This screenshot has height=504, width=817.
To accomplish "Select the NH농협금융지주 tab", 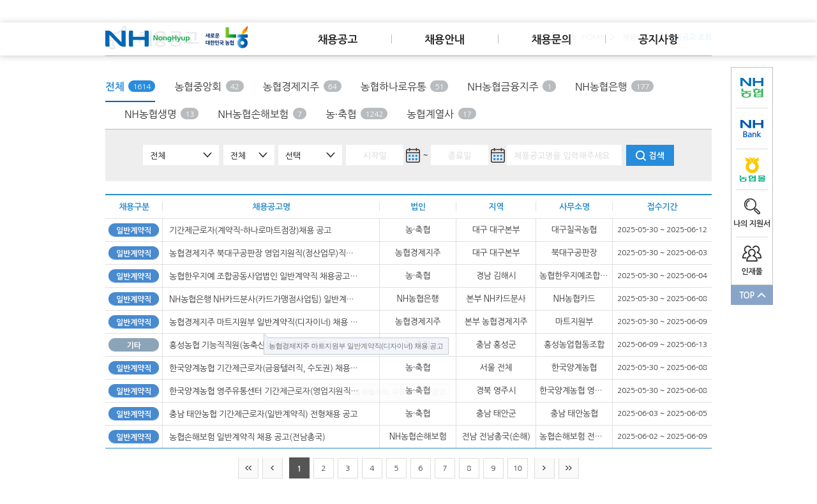I will [x=511, y=86].
